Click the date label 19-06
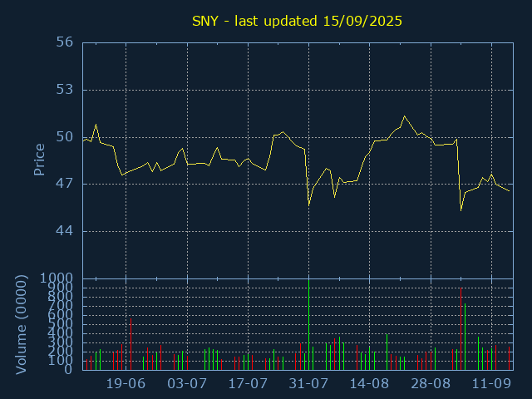Screen dimensions: 532x399 pos(126,384)
